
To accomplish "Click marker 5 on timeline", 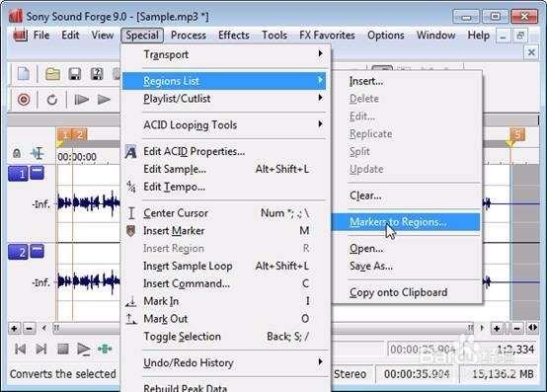I will [517, 134].
